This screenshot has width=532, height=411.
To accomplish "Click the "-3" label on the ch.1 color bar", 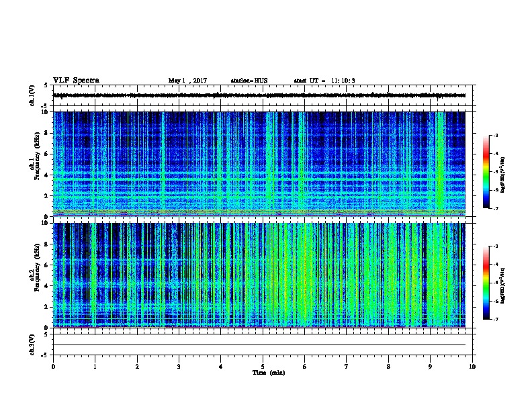I will click(x=496, y=135).
